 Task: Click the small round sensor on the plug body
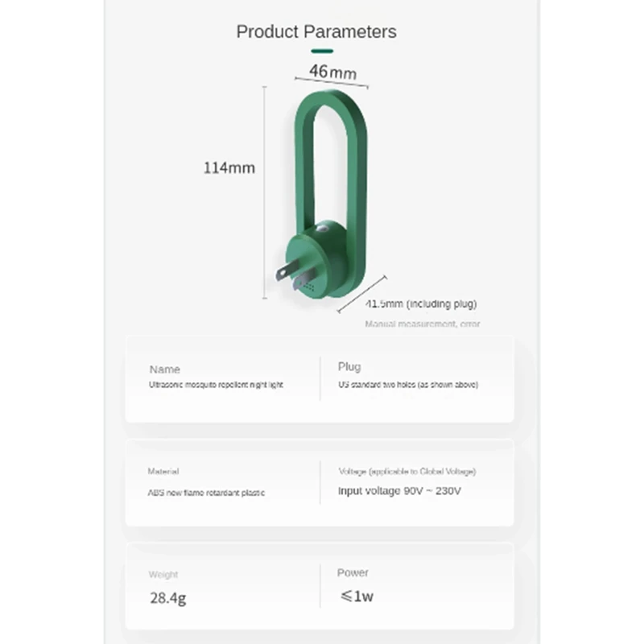click(324, 231)
